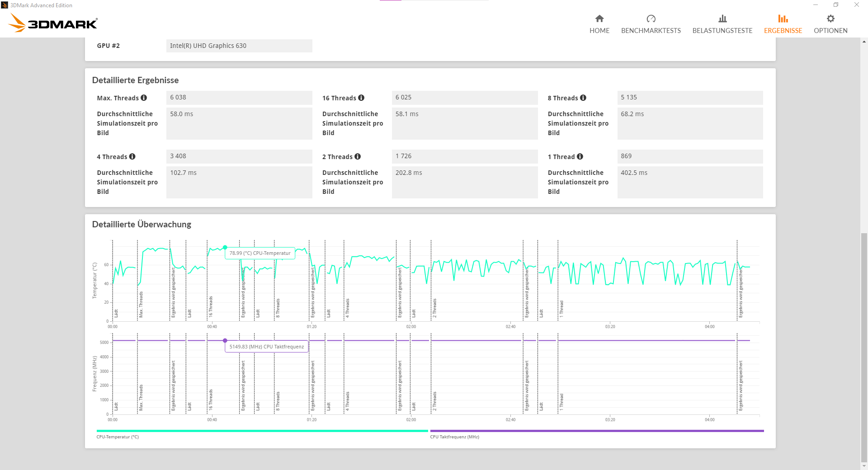The image size is (868, 470).
Task: Click the results bars icon
Action: 783,19
